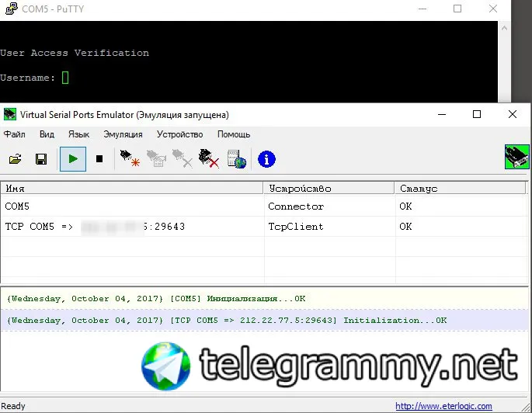
Task: Sort by the Статус column header
Action: 461,188
